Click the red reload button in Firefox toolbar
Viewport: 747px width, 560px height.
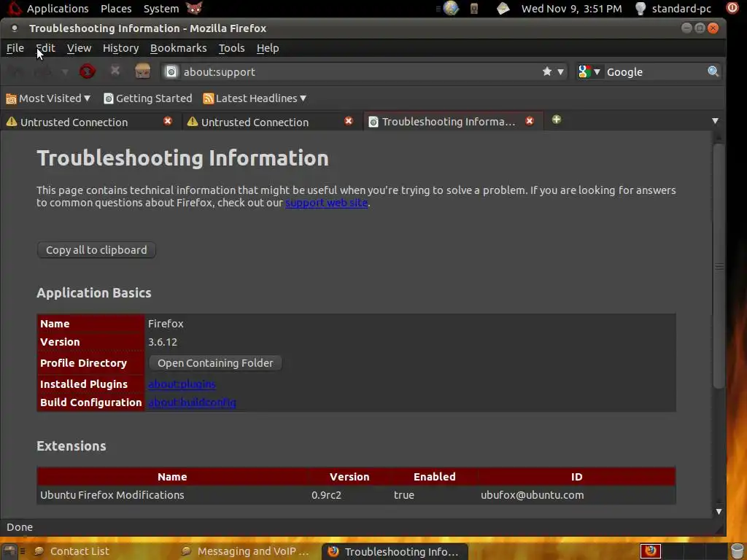coord(88,71)
